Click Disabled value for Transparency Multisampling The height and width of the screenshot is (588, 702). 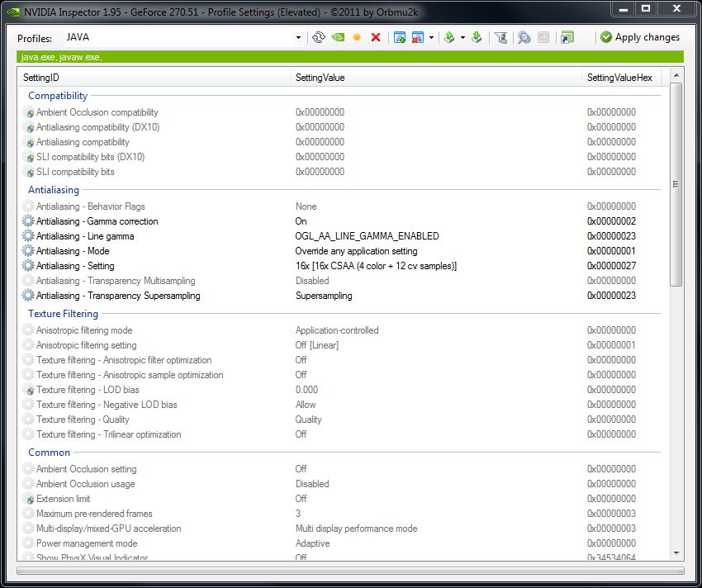312,281
